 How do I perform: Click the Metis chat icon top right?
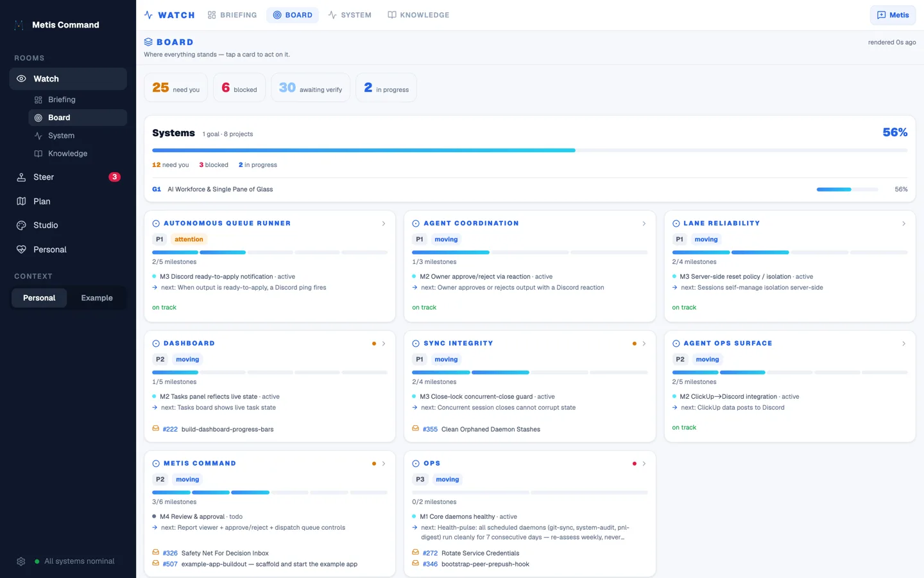pos(882,15)
